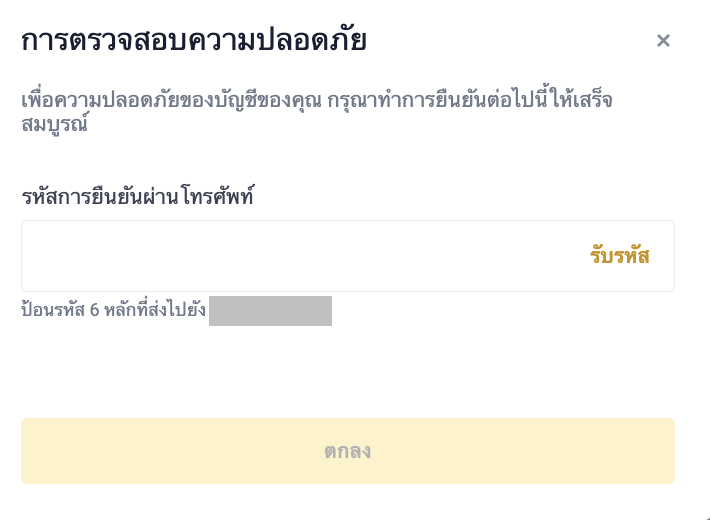Click the รหัสการยืนยันผ่านโทรศัพท์ field label
Image resolution: width=710 pixels, height=520 pixels.
click(137, 196)
